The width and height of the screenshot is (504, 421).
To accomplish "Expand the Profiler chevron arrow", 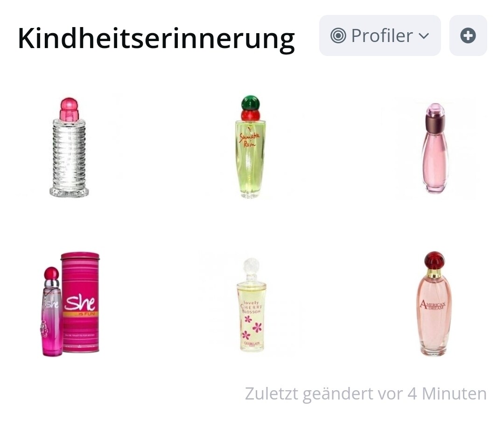I will pos(424,35).
